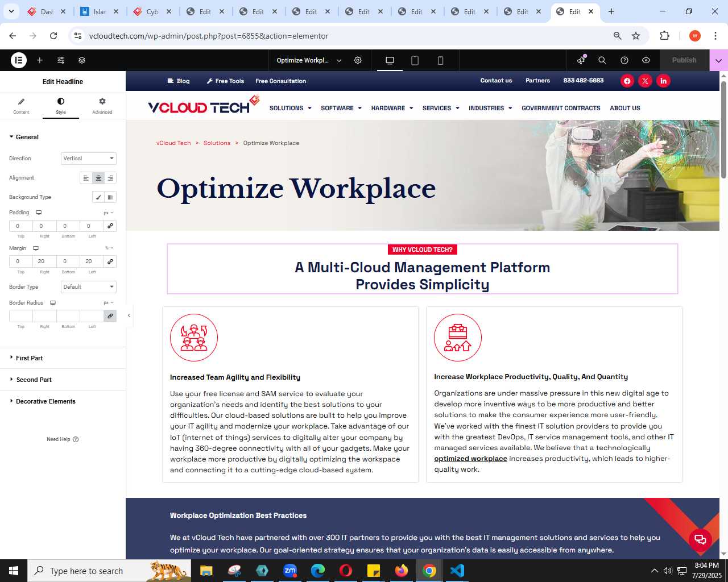Set alignment to right
Image resolution: width=728 pixels, height=582 pixels.
pos(110,178)
